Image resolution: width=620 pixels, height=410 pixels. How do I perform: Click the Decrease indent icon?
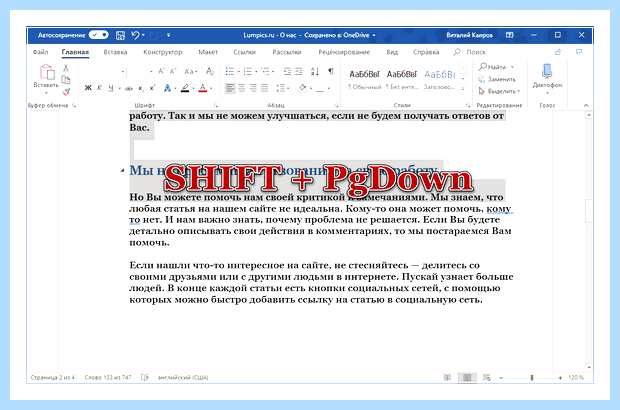287,72
